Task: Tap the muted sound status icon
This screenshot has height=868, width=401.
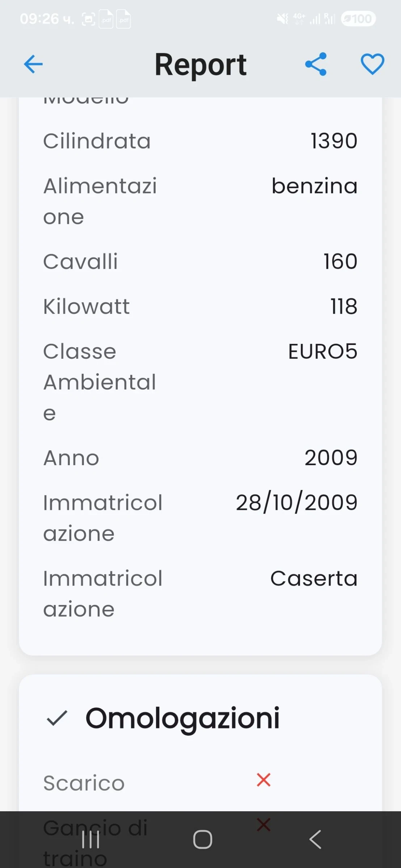Action: pyautogui.click(x=282, y=19)
